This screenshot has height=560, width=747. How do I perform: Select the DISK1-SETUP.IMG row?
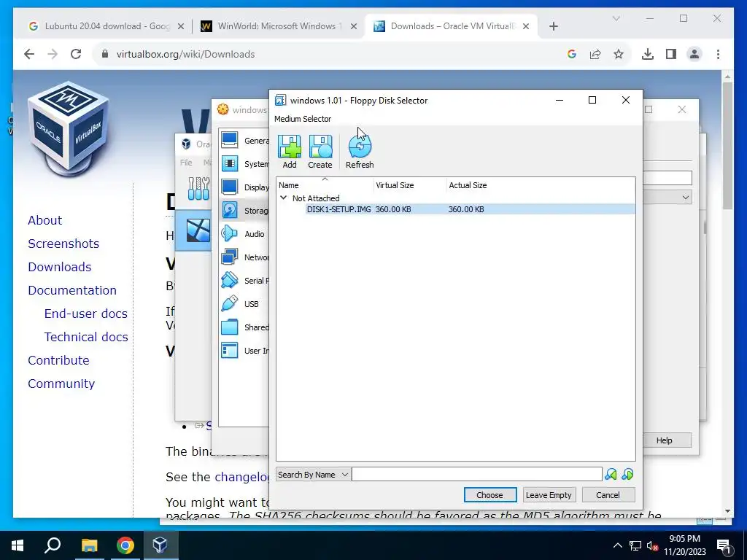(470, 209)
